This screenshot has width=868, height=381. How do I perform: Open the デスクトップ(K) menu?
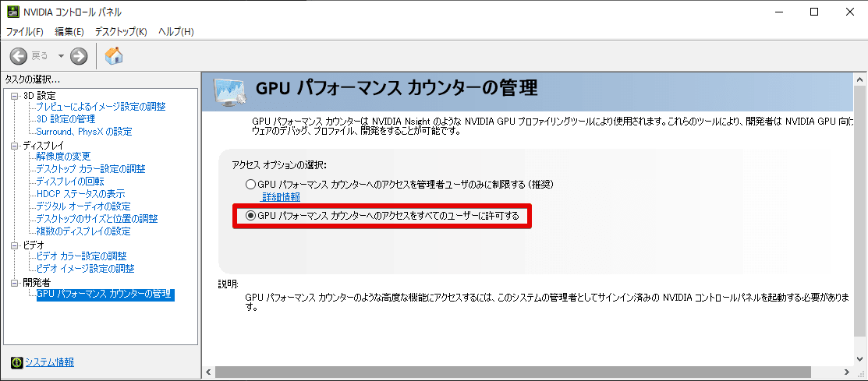point(121,31)
